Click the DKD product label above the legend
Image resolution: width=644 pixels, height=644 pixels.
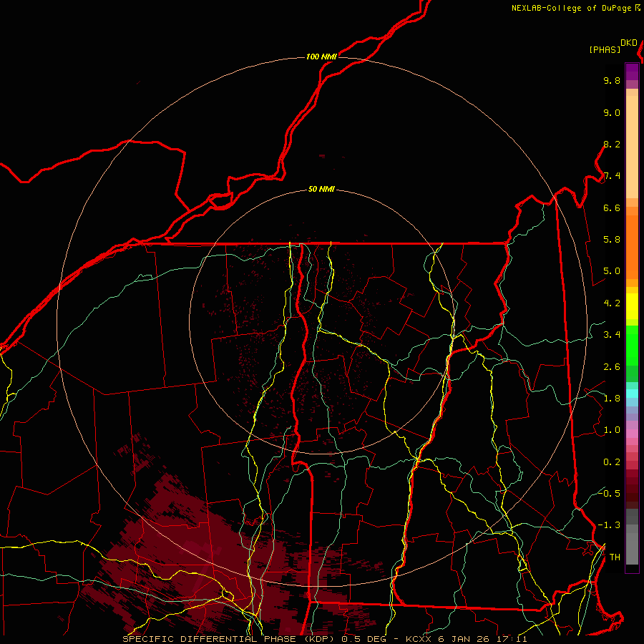[x=628, y=43]
